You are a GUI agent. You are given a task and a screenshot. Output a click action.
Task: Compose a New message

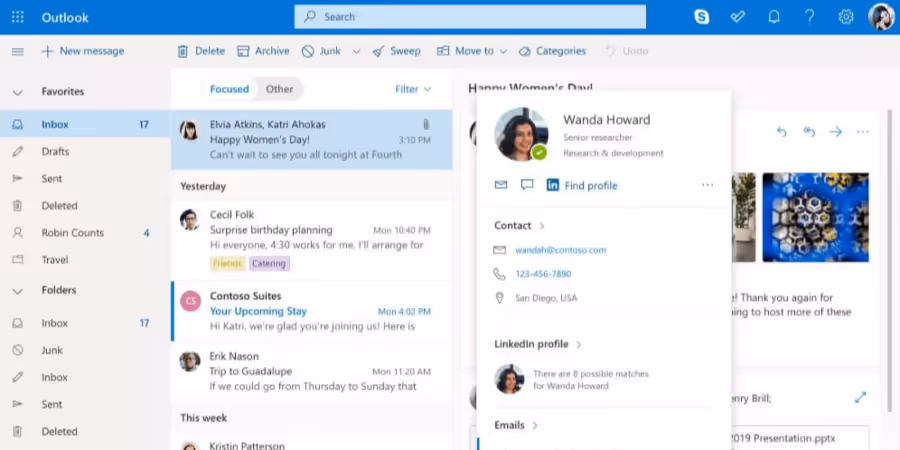pyautogui.click(x=83, y=51)
